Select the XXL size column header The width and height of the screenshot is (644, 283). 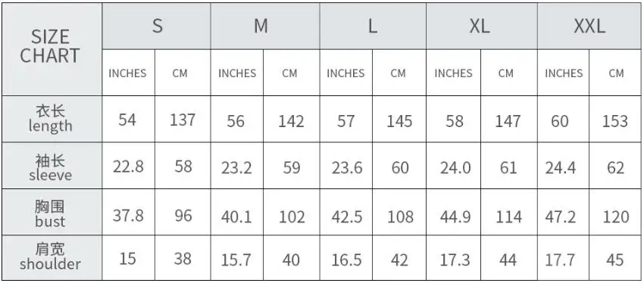589,26
